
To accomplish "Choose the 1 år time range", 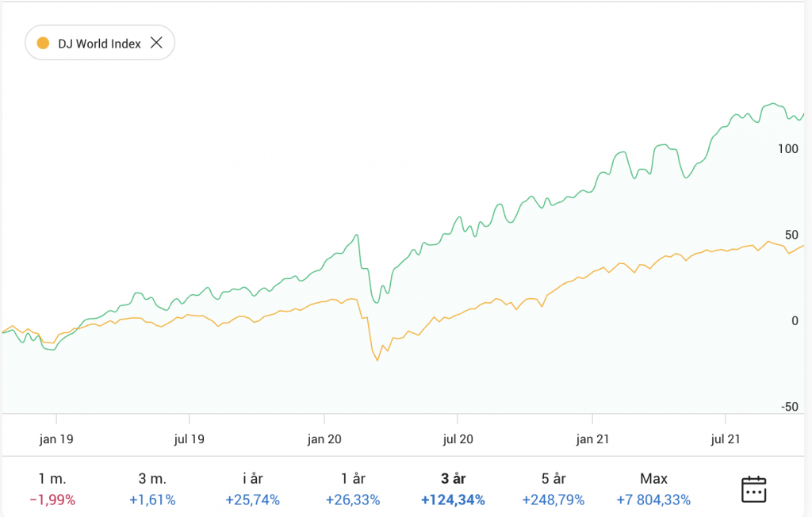I will pyautogui.click(x=353, y=488).
